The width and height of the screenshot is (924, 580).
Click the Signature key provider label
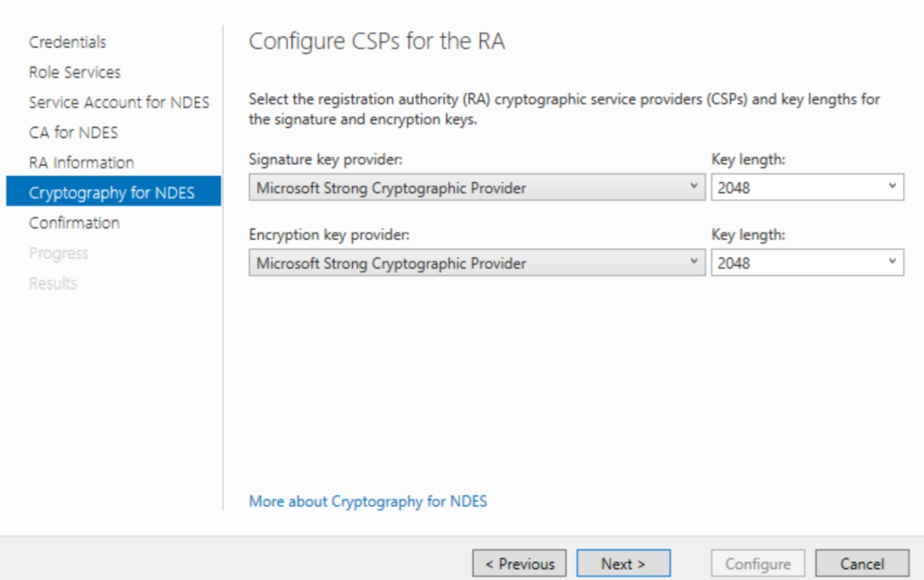(x=325, y=159)
